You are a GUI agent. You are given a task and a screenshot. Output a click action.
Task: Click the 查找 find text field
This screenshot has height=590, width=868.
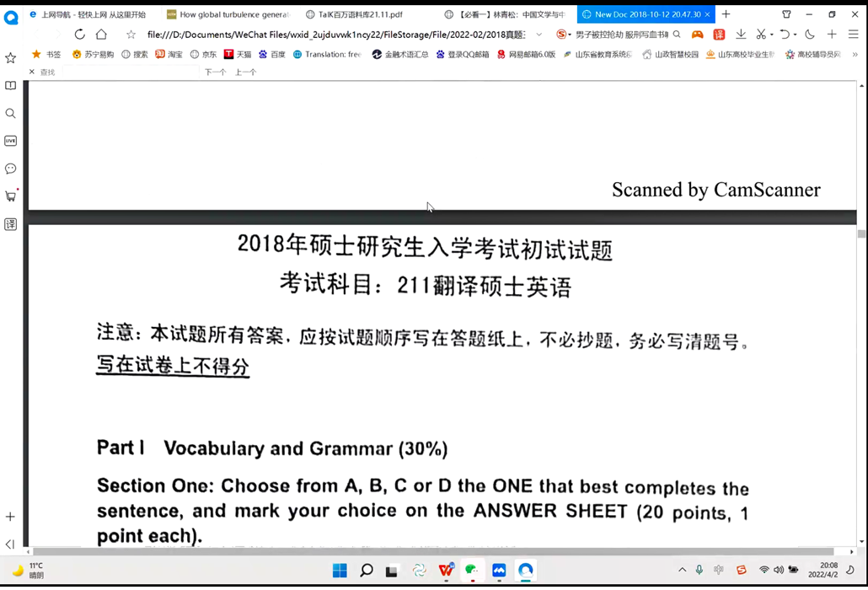tap(126, 72)
